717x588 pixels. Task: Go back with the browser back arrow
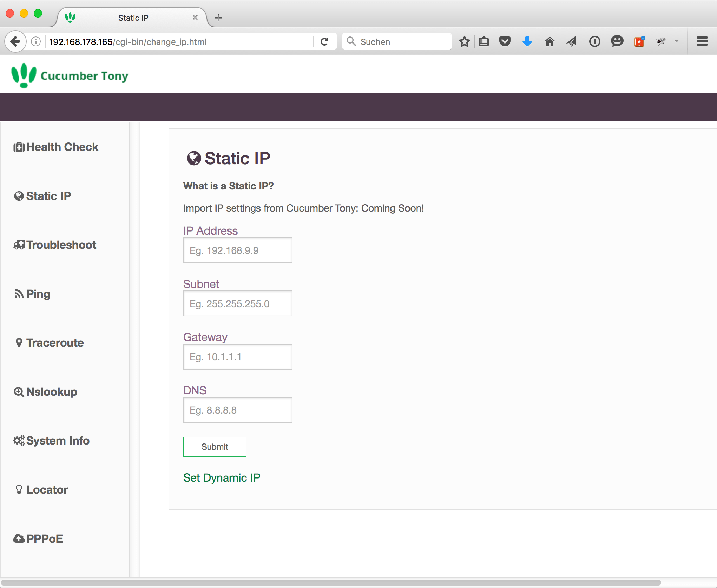coord(15,42)
